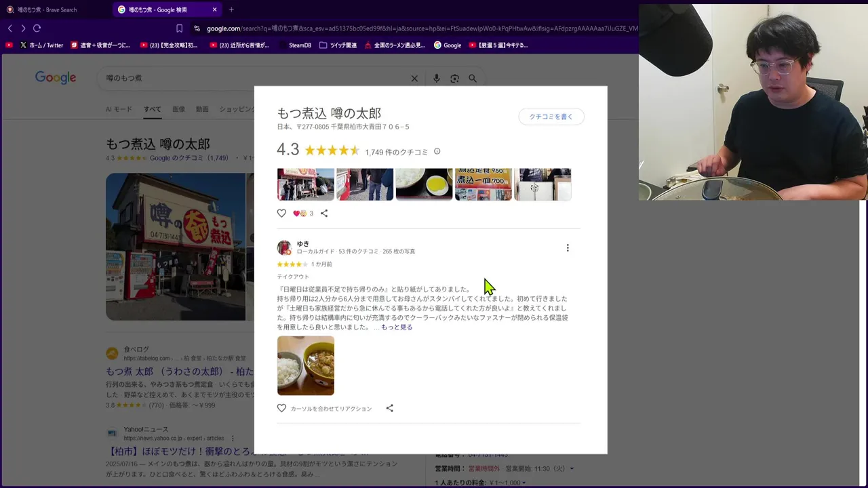Screen dimensions: 868x488
Task: Open the 全国のラーメン過必見 bookmark
Action: 395,45
